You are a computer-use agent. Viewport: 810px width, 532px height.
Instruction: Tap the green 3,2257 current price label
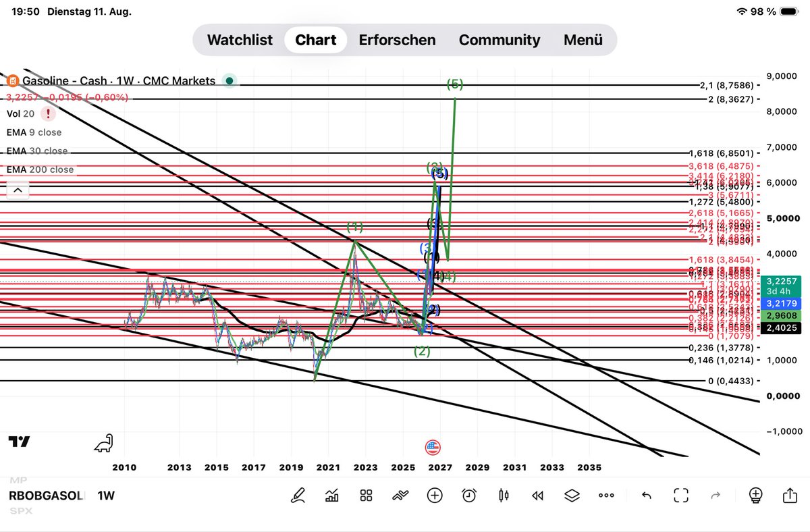click(x=780, y=285)
